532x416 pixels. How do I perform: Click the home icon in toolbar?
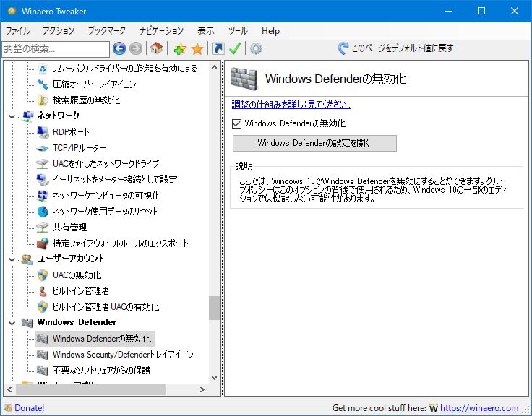click(x=156, y=48)
